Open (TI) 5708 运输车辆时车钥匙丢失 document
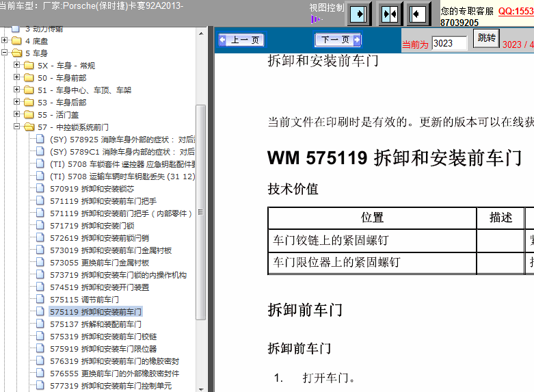Screen dimensions: 534x392 point(122,177)
